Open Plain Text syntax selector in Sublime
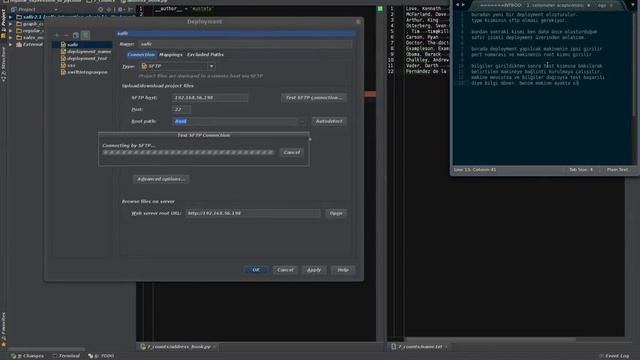This screenshot has width=640, height=360. (x=617, y=170)
